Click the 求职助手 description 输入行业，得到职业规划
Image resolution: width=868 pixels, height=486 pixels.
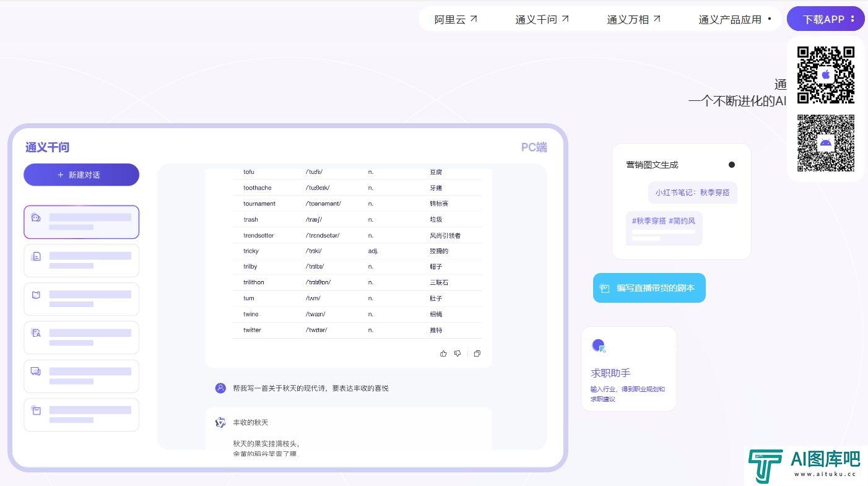point(628,394)
